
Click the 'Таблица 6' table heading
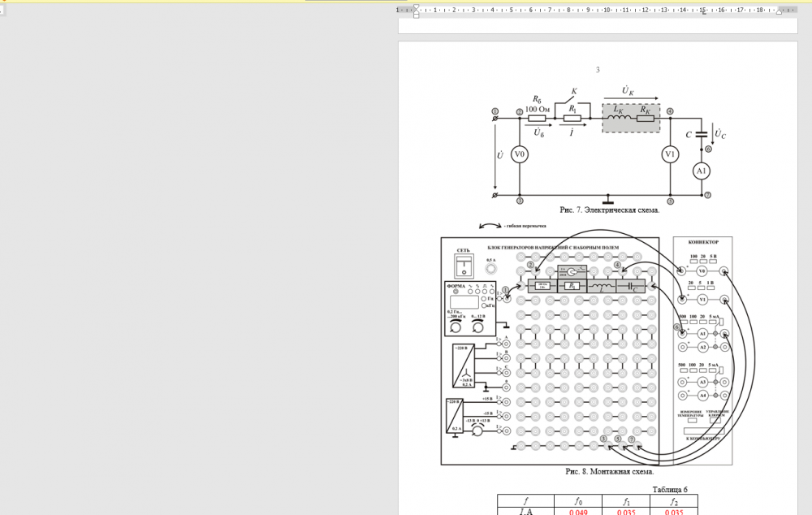[x=669, y=489]
